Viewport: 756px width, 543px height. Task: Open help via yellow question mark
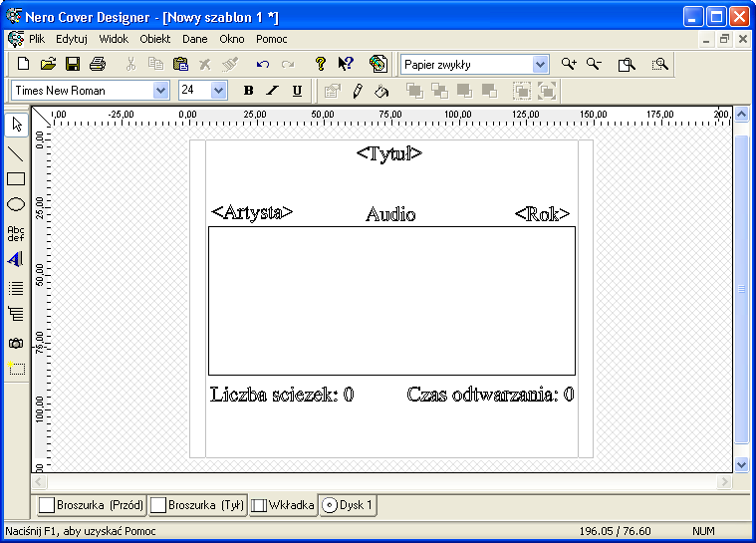(x=320, y=64)
